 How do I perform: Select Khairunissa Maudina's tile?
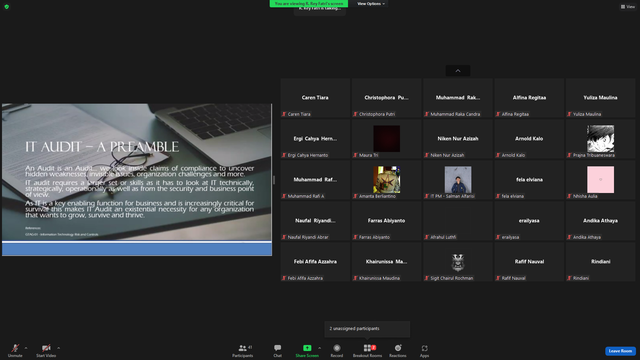pos(387,262)
